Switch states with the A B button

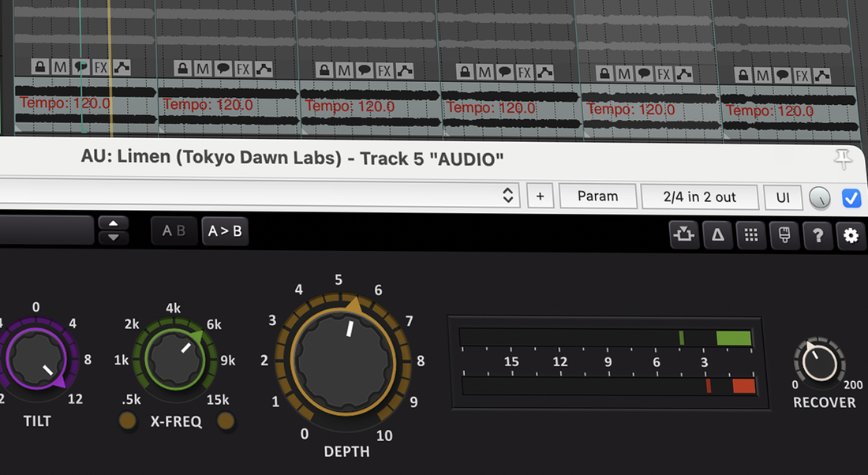[x=174, y=231]
